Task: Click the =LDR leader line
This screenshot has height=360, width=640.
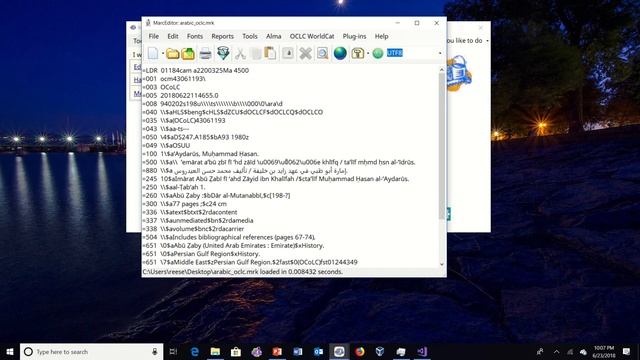Action: click(196, 70)
